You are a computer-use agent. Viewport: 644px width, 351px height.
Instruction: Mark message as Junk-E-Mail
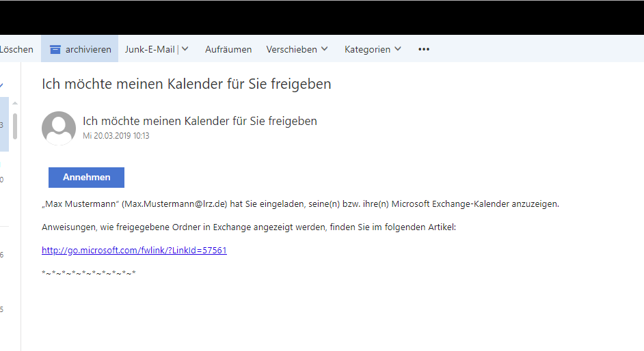150,49
